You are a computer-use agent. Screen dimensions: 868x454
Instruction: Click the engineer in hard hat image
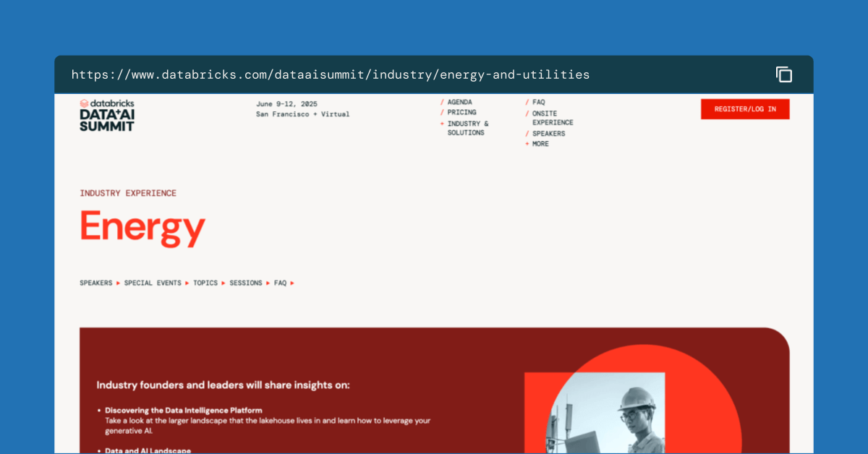[x=606, y=413]
